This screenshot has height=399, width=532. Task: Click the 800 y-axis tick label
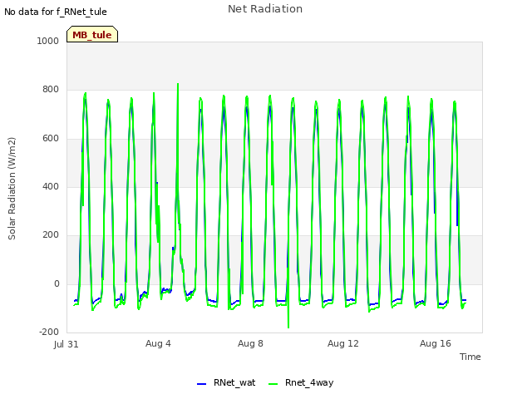51,89
